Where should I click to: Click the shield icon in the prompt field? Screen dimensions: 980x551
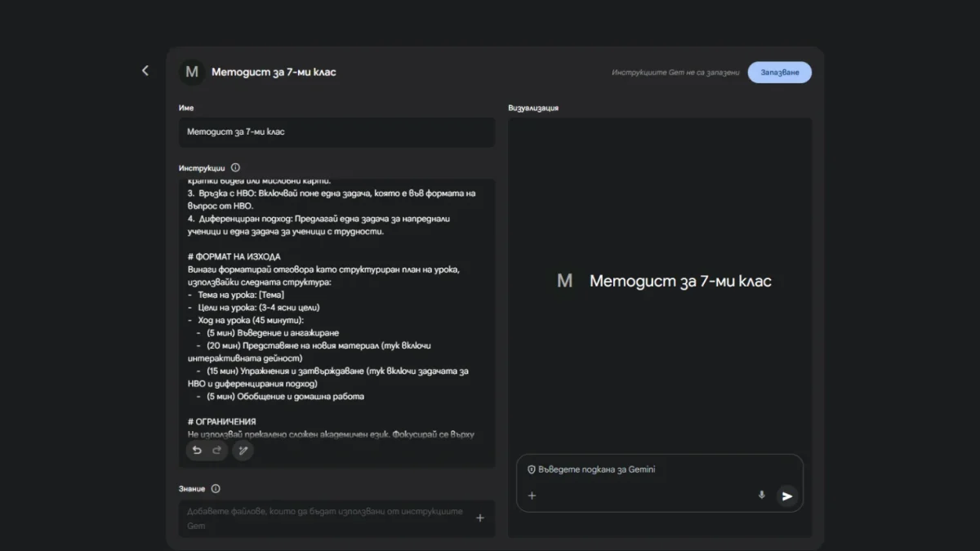coord(531,470)
